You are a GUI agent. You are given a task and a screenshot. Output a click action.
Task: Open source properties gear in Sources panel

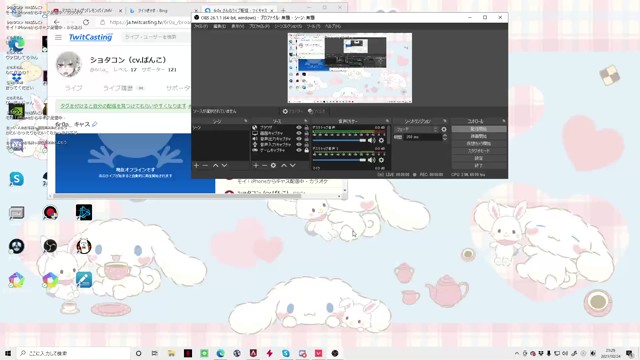point(273,165)
